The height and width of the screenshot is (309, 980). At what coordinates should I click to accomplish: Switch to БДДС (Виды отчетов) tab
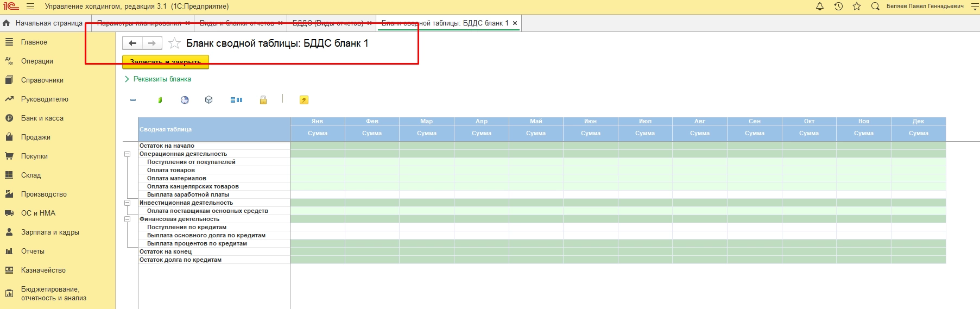pyautogui.click(x=328, y=23)
